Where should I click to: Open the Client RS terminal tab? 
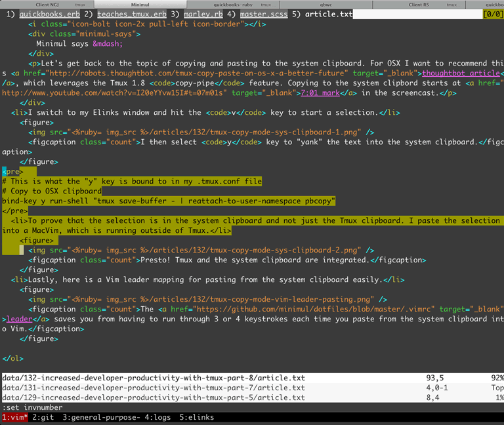(x=419, y=5)
